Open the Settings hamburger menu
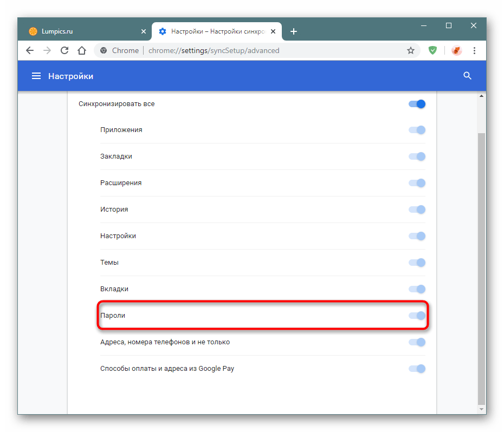 pos(36,76)
